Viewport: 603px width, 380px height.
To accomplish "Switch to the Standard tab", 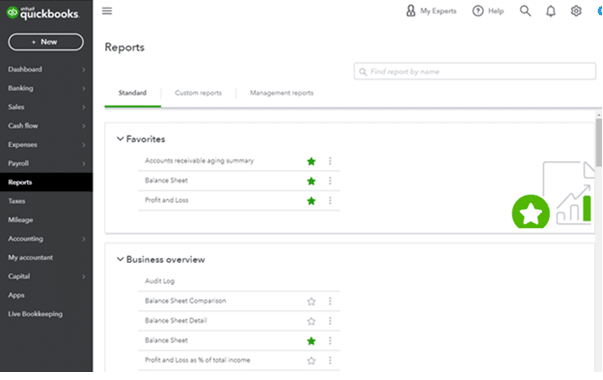I will [x=132, y=93].
